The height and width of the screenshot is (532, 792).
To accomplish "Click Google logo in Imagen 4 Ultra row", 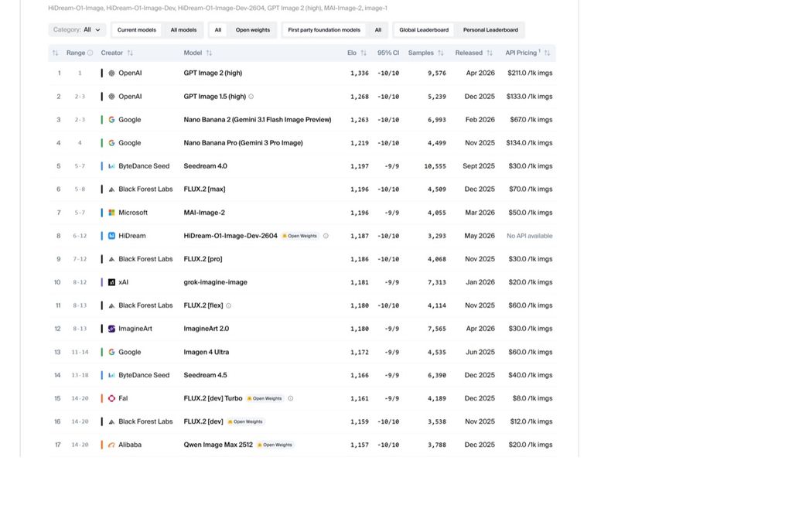I will (x=111, y=352).
